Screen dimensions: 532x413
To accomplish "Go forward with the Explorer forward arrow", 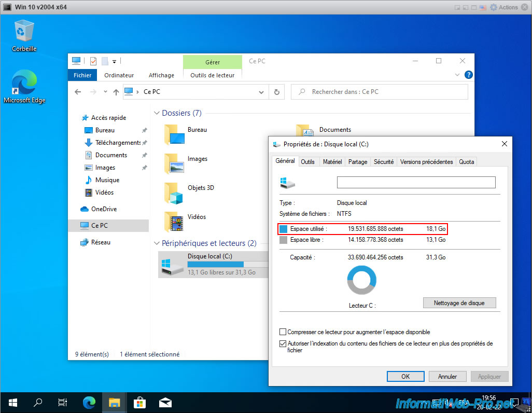I will tap(93, 92).
